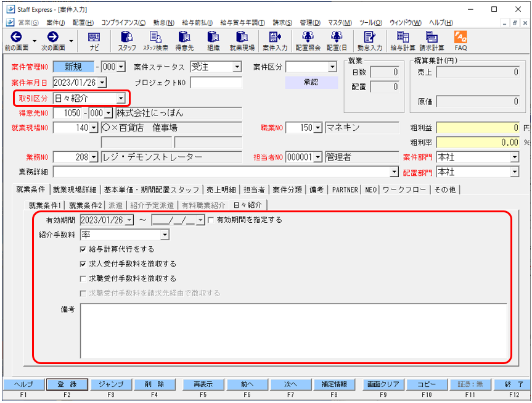Open dropdown arrow beside 前の画面
The height and width of the screenshot is (403, 532).
(35, 41)
